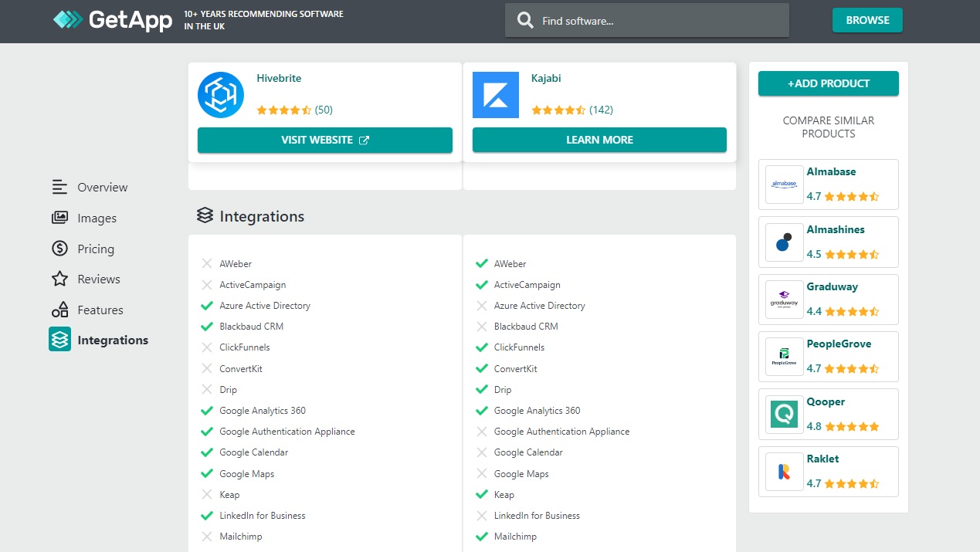Open the Qooper product link
Viewport: 980px width, 552px height.
[x=826, y=401]
